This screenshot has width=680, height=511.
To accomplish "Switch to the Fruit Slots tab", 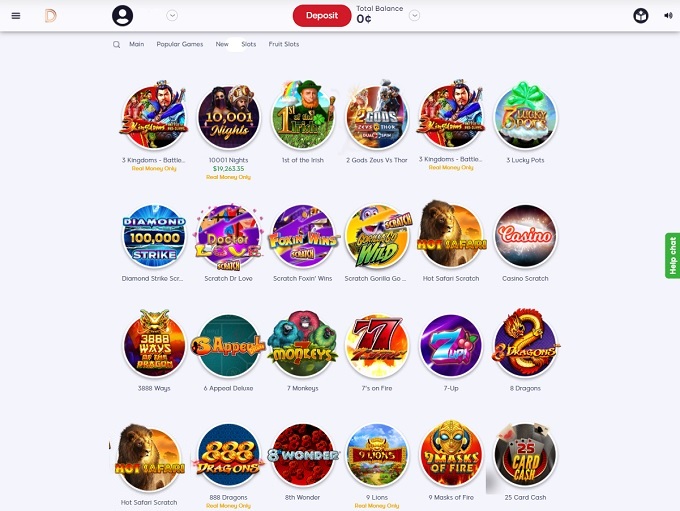I will [284, 44].
